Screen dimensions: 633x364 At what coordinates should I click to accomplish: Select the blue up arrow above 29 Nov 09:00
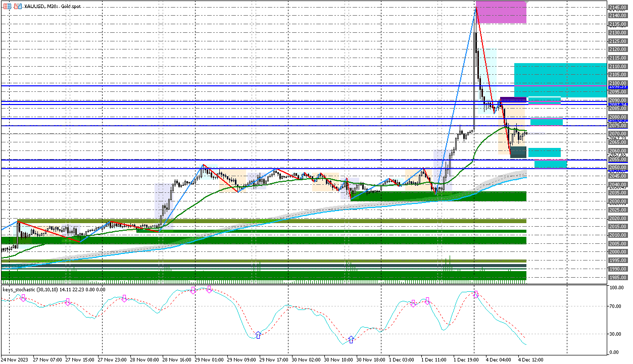(x=258, y=335)
